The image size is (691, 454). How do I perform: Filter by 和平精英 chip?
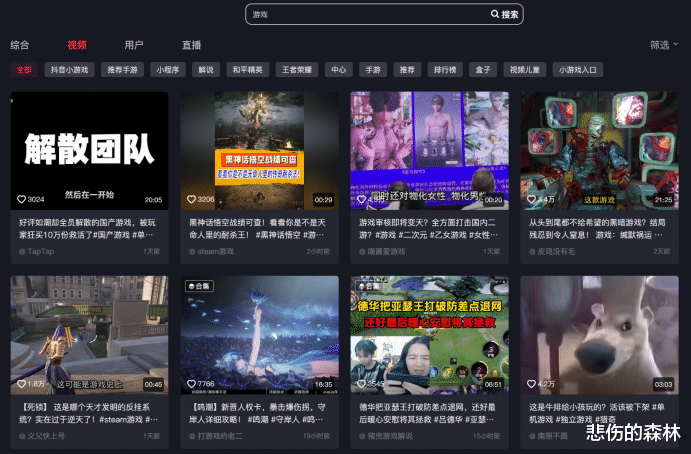[248, 70]
